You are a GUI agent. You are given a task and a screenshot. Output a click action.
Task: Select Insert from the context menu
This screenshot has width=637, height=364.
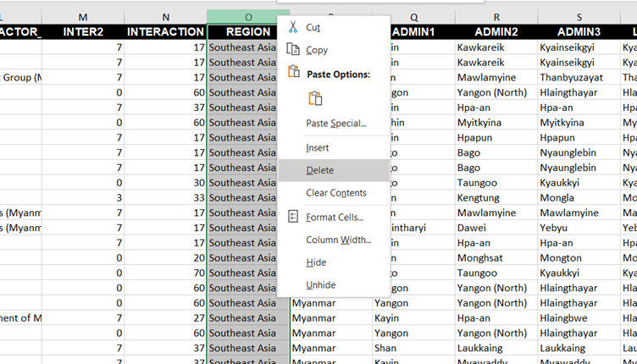(x=318, y=147)
